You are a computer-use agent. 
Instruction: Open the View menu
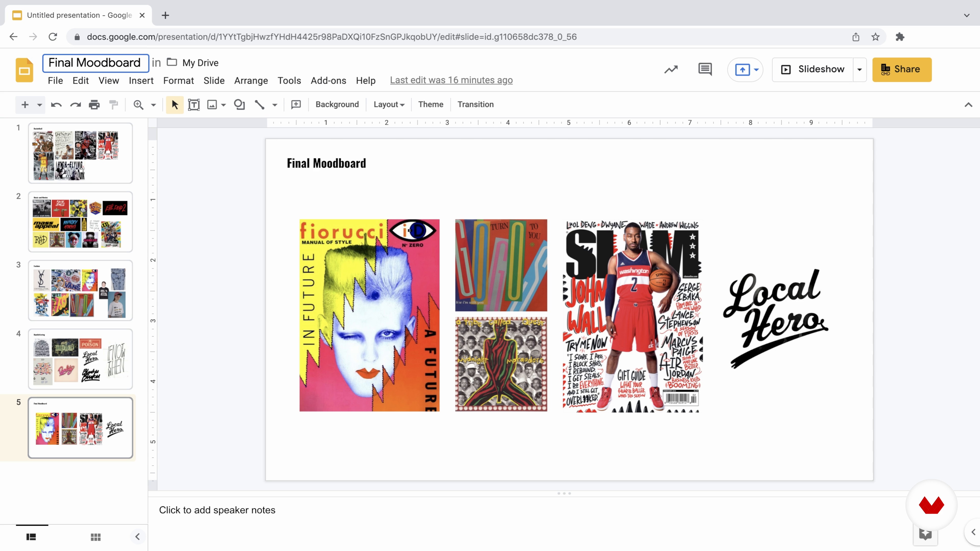(x=109, y=81)
